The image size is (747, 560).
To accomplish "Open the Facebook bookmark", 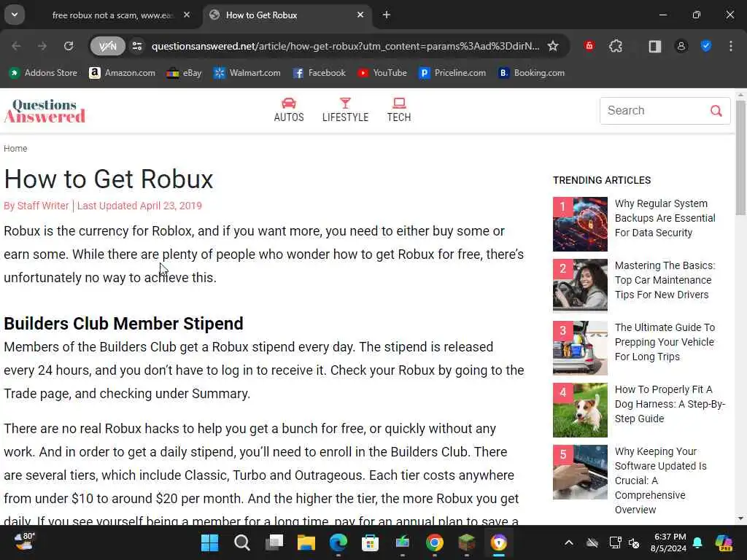I will pos(320,73).
